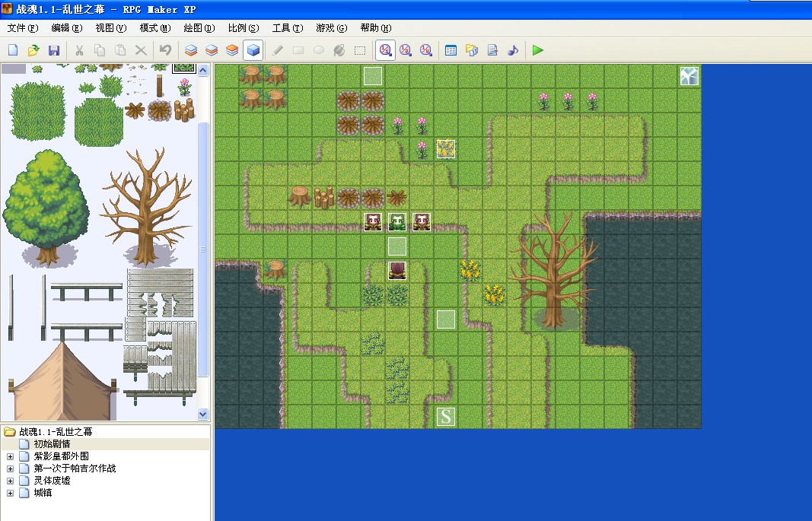Select the Events layer icon
This screenshot has height=521, width=812.
point(253,50)
